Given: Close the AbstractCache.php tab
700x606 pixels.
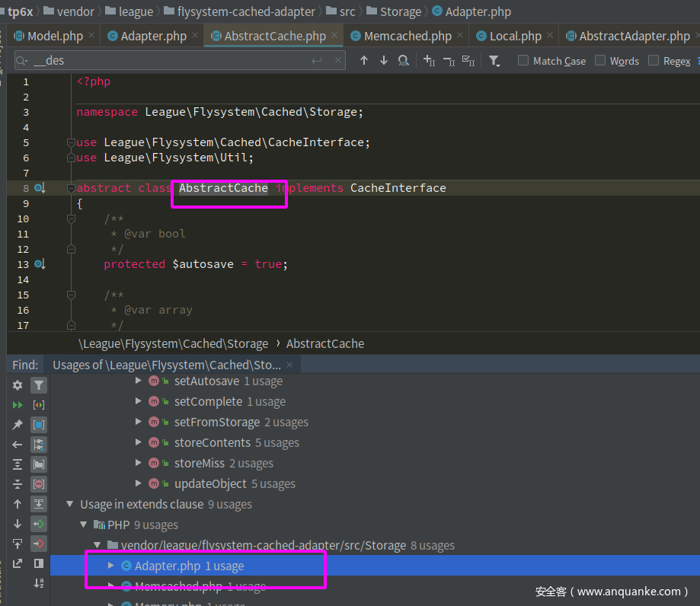Looking at the screenshot, I should 334,36.
